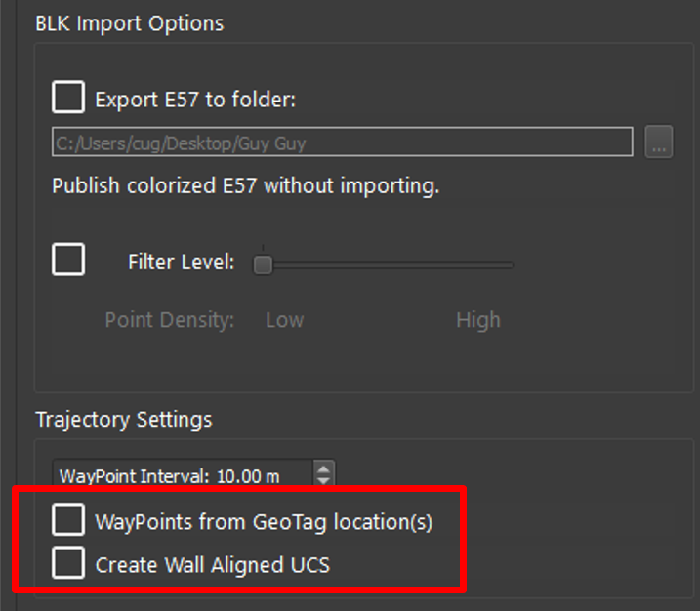700x611 pixels.
Task: Click the "WayPoints from GeoTag location(s)" label text
Action: click(264, 522)
